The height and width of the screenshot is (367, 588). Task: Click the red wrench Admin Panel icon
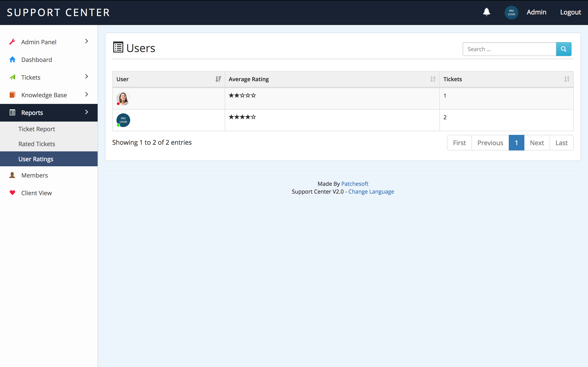click(x=12, y=42)
